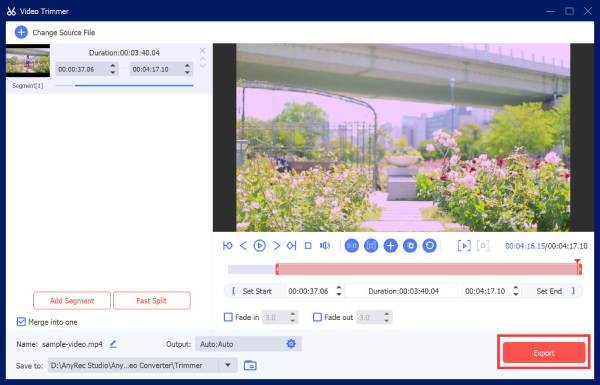Screen dimensions: 600x385
Task: Click the time field next to Set End
Action: pyautogui.click(x=491, y=291)
